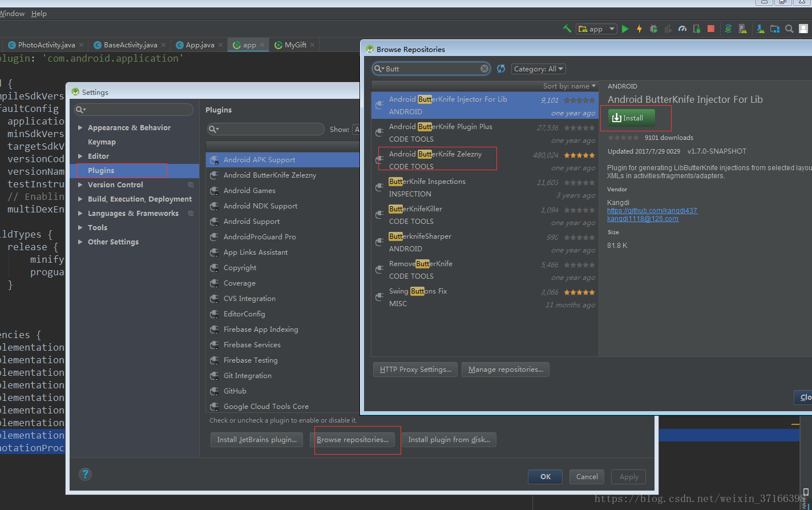
Task: Expand the Build, Execution, Deployment section
Action: (x=80, y=199)
